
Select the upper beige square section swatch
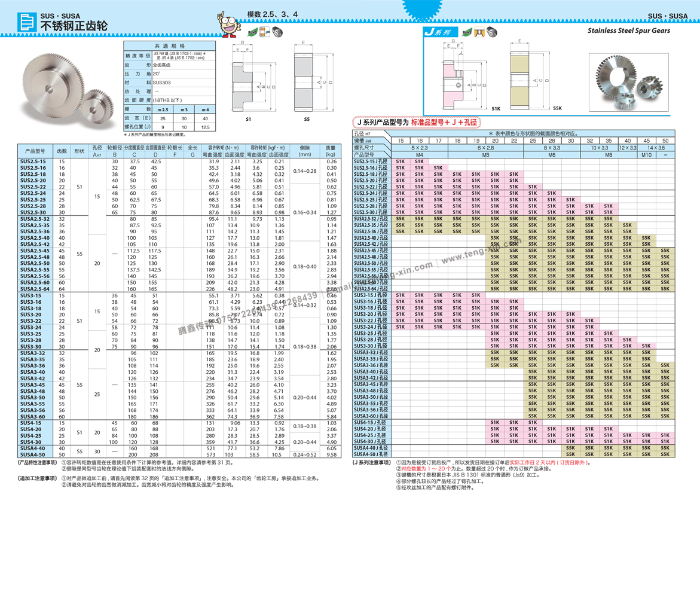tap(519, 65)
